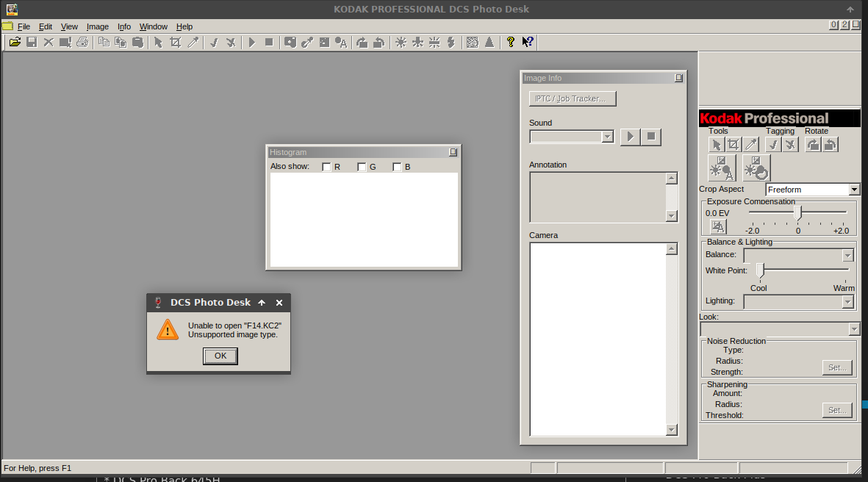Click the untag button in the Tagging group

(x=791, y=145)
